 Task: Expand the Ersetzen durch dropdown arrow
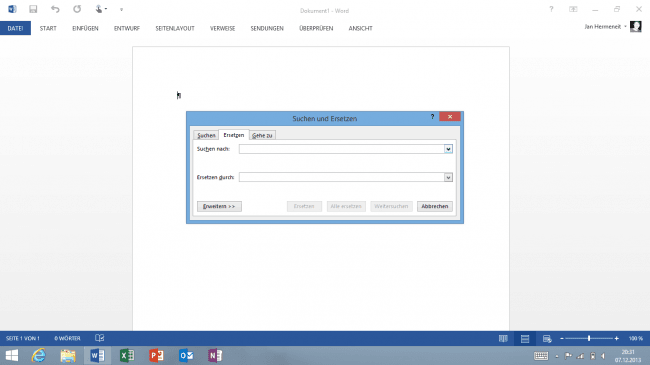[448, 177]
